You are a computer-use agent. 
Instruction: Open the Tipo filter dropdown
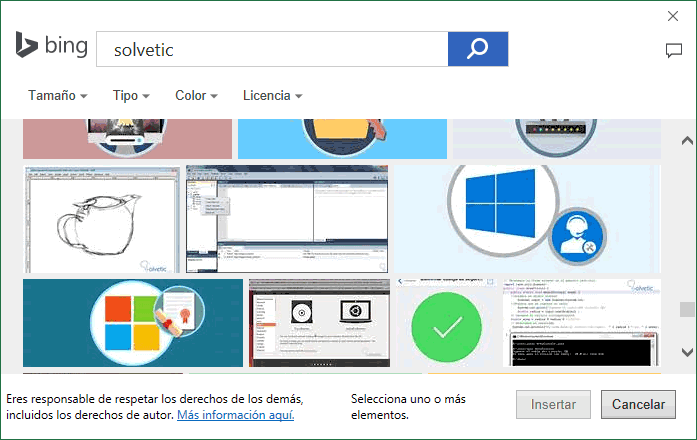point(131,96)
